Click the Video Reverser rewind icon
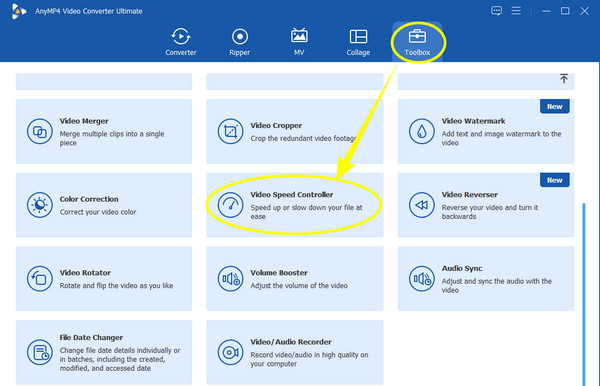This screenshot has width=600, height=386. 421,205
